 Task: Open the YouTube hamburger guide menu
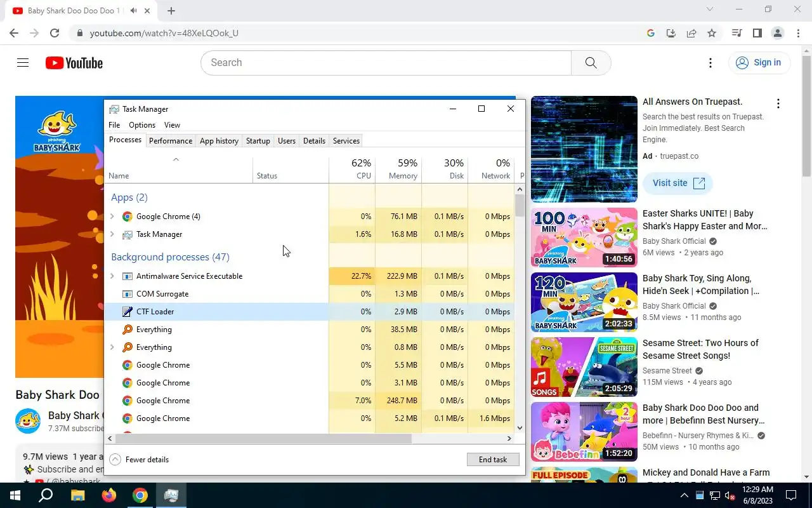click(23, 63)
